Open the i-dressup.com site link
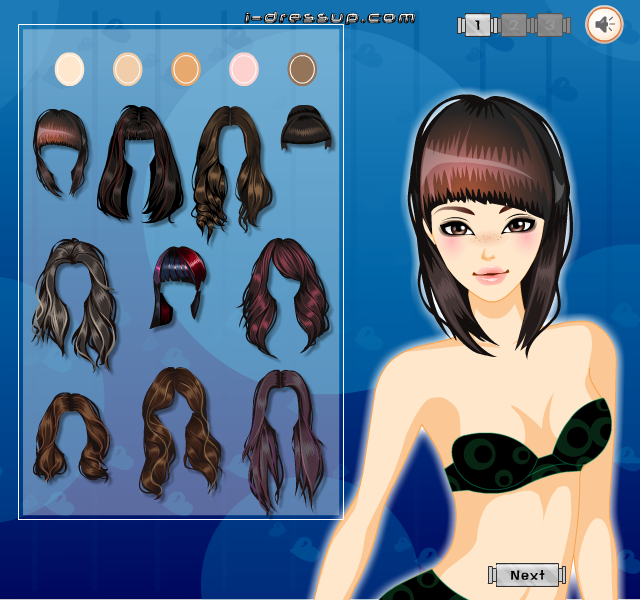Viewport: 640px width, 600px height. click(329, 18)
